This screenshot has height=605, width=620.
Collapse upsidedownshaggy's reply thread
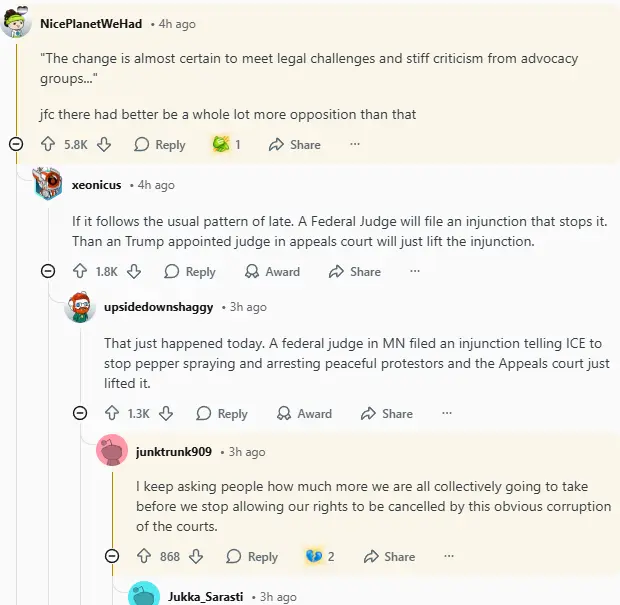click(80, 413)
